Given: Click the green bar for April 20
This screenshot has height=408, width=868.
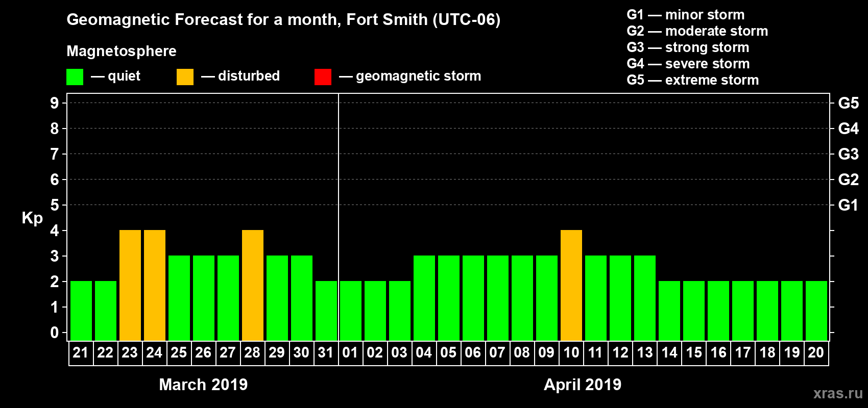Looking at the screenshot, I should [x=816, y=311].
